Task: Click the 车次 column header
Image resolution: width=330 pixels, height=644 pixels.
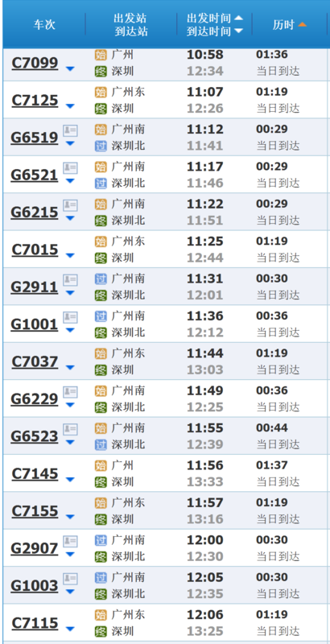Action: coord(44,25)
